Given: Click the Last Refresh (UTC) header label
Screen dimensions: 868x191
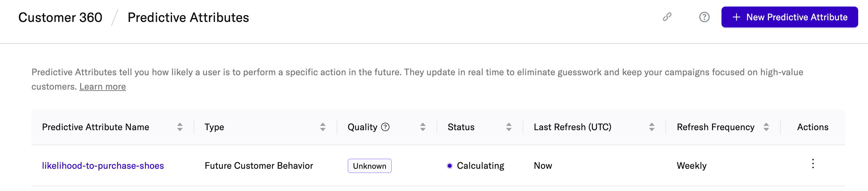Looking at the screenshot, I should (x=572, y=127).
